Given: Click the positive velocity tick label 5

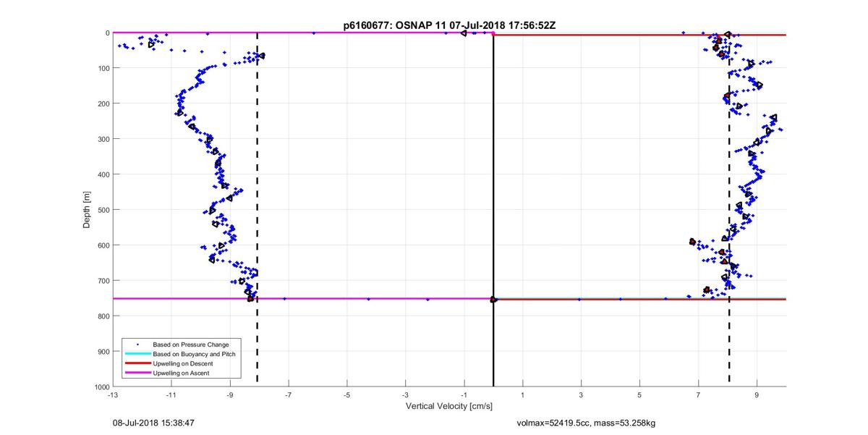Looking at the screenshot, I should (x=639, y=396).
